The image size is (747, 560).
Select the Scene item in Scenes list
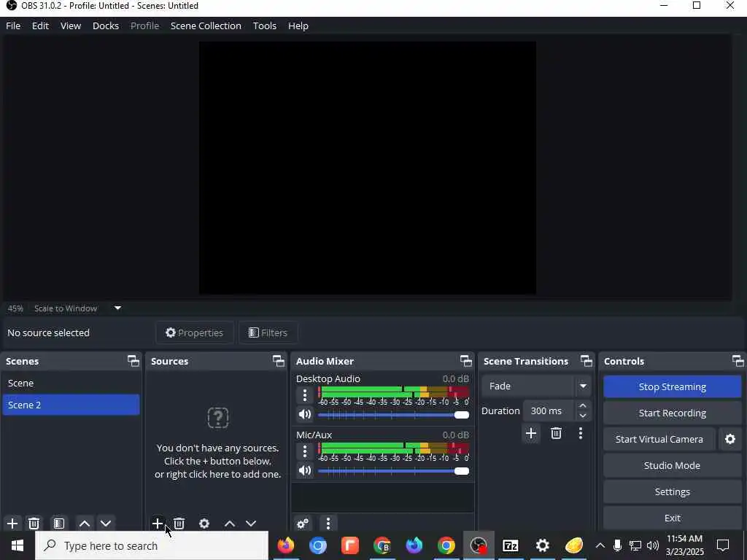pos(71,383)
